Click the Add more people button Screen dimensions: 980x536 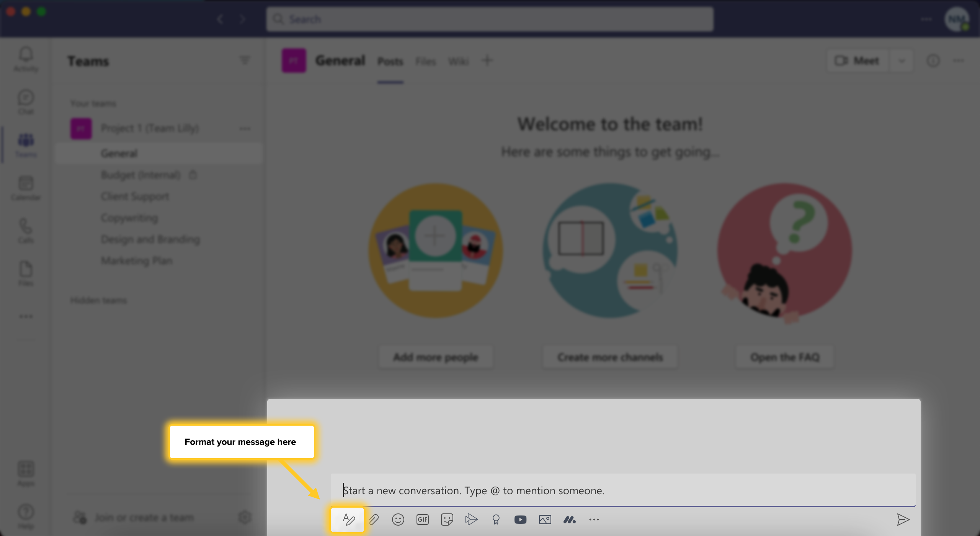click(x=436, y=357)
